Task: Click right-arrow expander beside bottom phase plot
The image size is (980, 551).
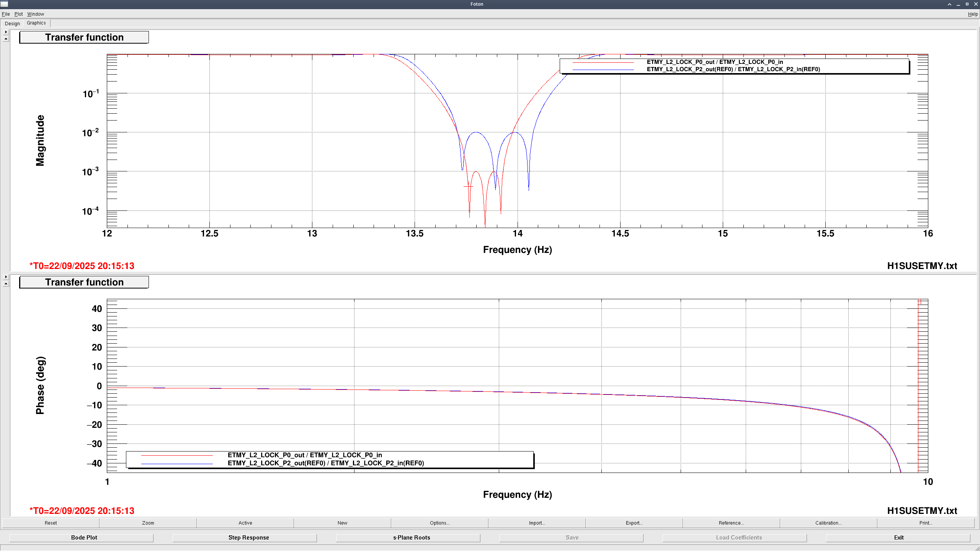Action: click(x=6, y=277)
